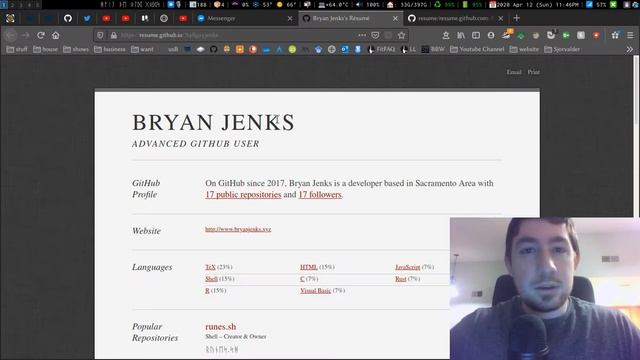Switch to the first pinned YouTube tab

pos(106,18)
